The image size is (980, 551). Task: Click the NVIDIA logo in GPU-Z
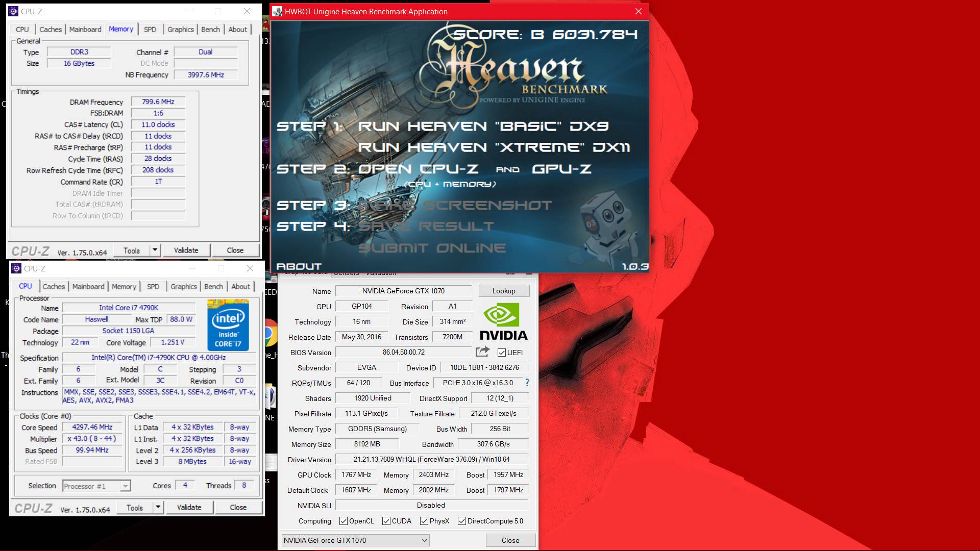click(503, 322)
